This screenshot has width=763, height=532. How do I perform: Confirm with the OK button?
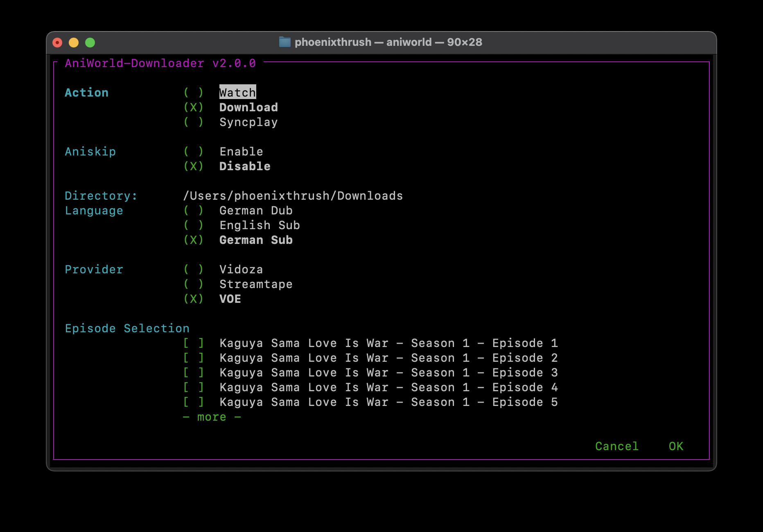pos(676,446)
